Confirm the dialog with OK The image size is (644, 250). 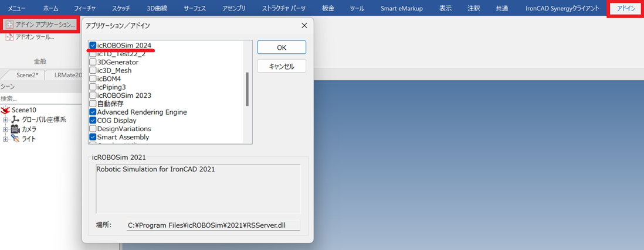282,47
